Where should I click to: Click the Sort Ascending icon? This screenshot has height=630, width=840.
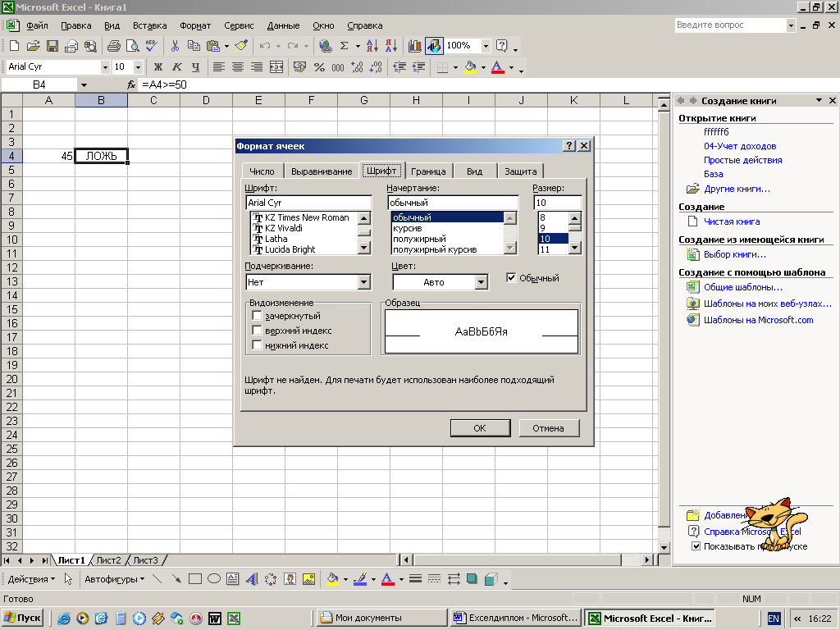(372, 46)
